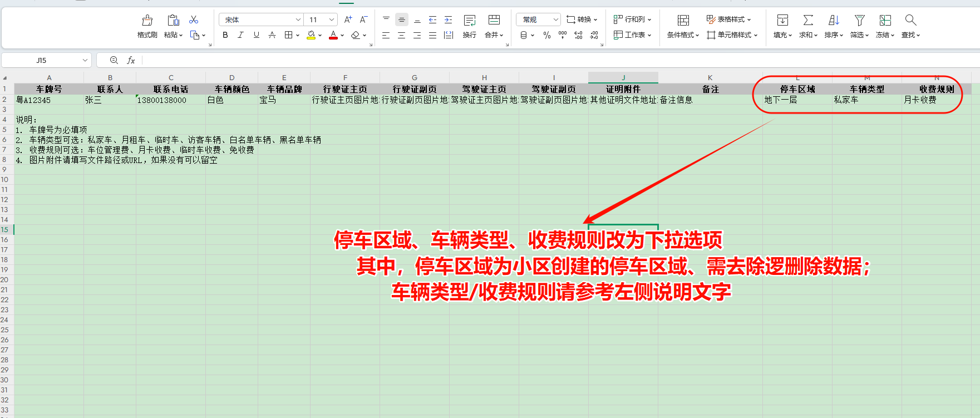The height and width of the screenshot is (418, 980).
Task: Click the fx insert function button
Action: pyautogui.click(x=131, y=60)
